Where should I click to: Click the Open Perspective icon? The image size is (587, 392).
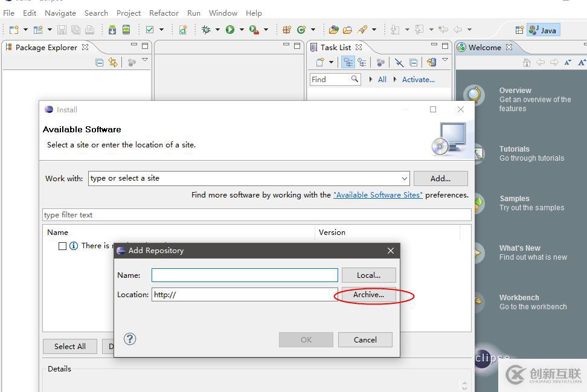pos(519,30)
